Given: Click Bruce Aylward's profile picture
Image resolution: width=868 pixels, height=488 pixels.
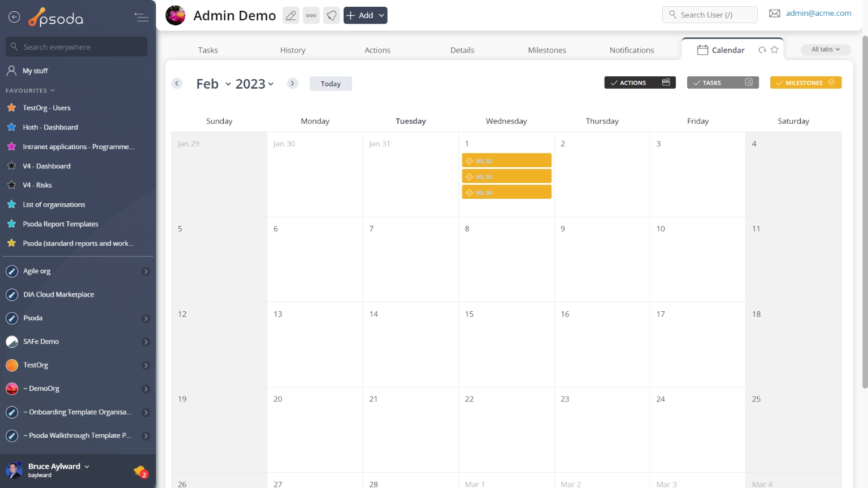Looking at the screenshot, I should tap(14, 470).
